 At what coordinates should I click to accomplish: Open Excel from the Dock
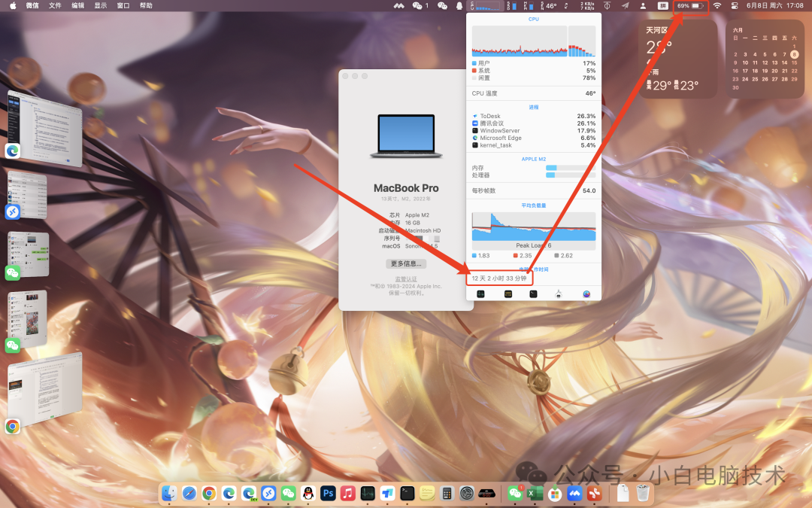[x=535, y=493]
